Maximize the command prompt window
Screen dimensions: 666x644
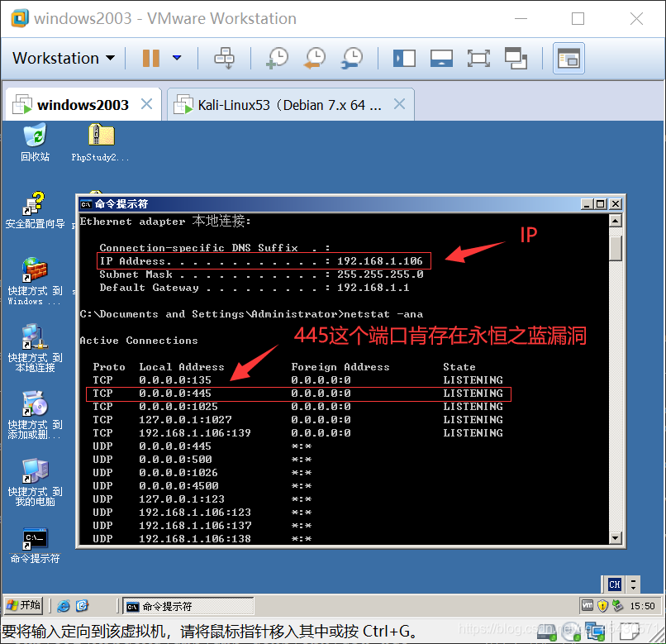(x=601, y=204)
